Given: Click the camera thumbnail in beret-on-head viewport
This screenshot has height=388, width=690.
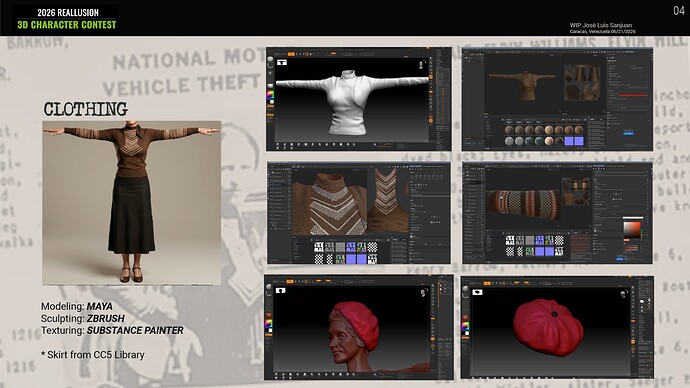Looking at the screenshot, I should pos(280,291).
